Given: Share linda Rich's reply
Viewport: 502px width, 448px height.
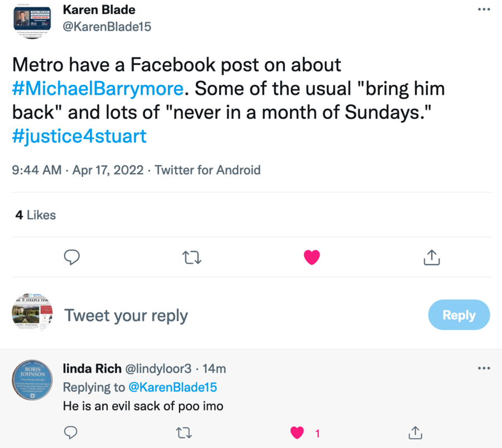Looking at the screenshot, I should 414,432.
